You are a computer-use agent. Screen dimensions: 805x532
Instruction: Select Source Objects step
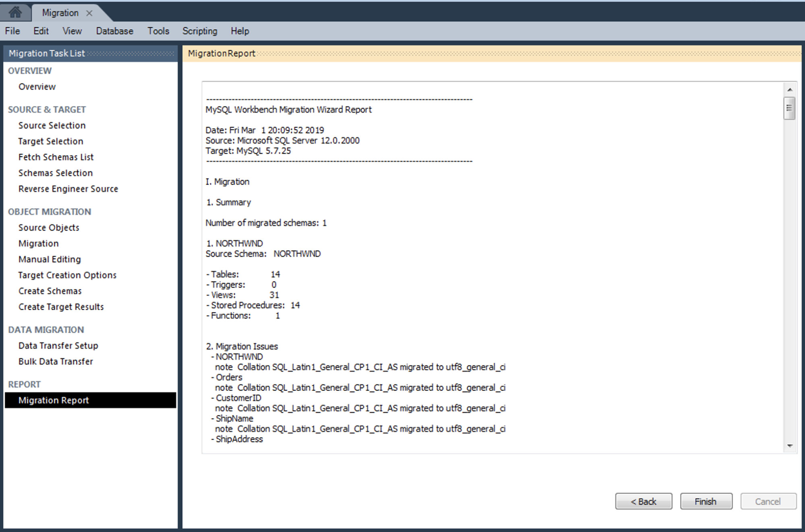coord(49,227)
